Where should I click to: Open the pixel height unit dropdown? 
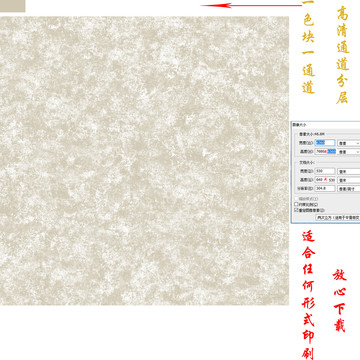[x=349, y=152]
